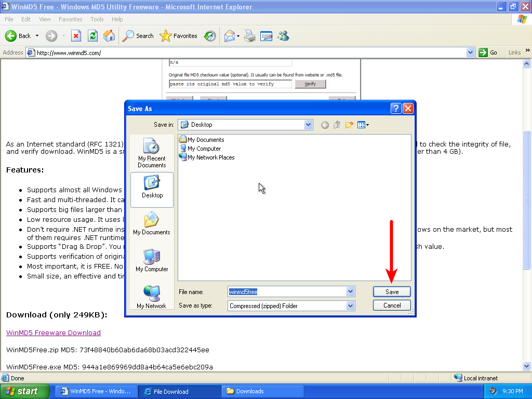Click the Stop page loading icon
This screenshot has width=532, height=399.
76,36
